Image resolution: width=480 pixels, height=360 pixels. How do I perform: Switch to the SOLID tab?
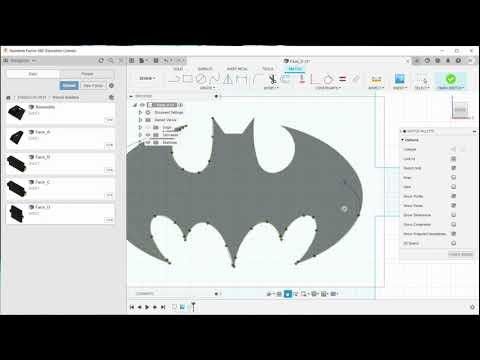point(178,69)
